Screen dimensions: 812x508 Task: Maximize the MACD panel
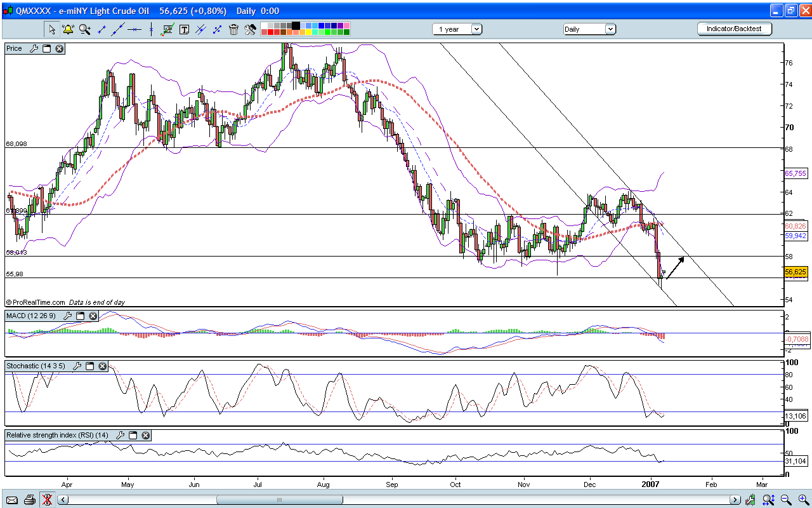coord(81,316)
